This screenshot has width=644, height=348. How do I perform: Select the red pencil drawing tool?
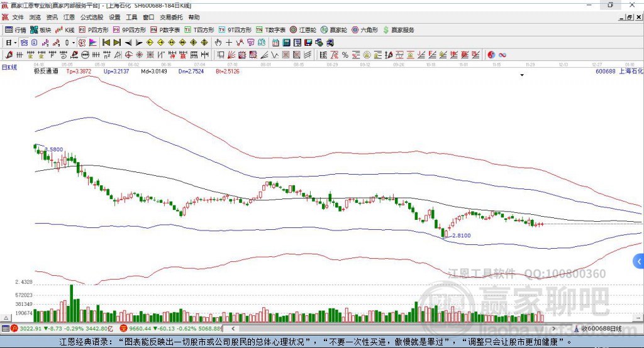(9, 55)
